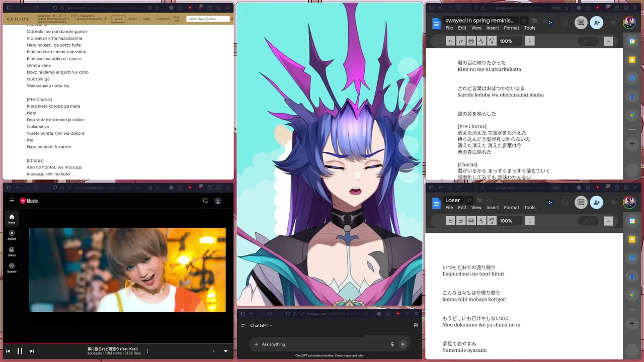Open the Library section in YouTube Music
Screen dimensions: 644x362
point(12,251)
